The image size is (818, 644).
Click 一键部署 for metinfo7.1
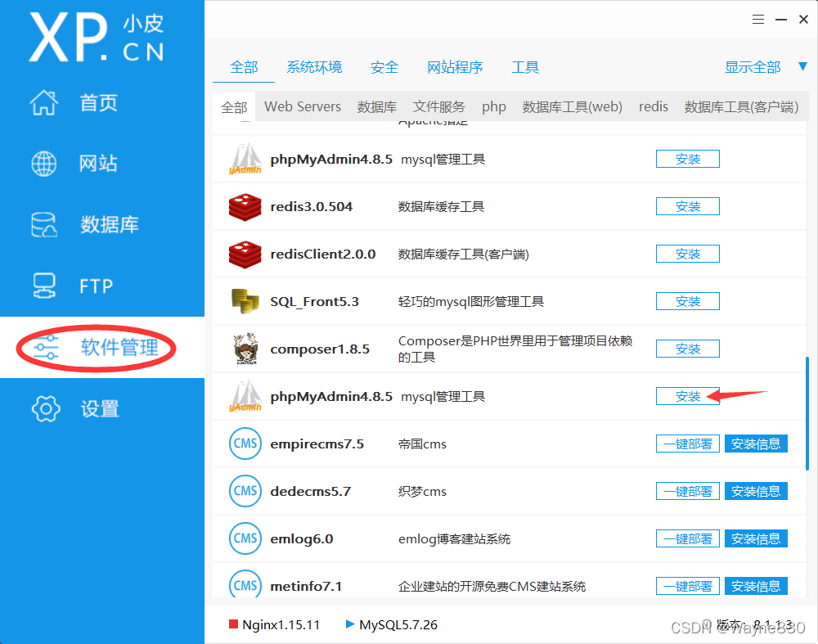[x=688, y=586]
